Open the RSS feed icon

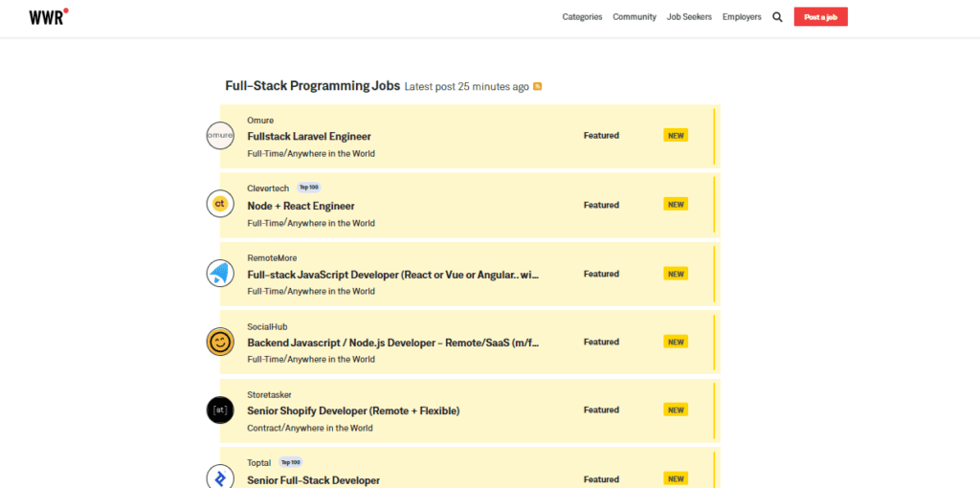(538, 86)
